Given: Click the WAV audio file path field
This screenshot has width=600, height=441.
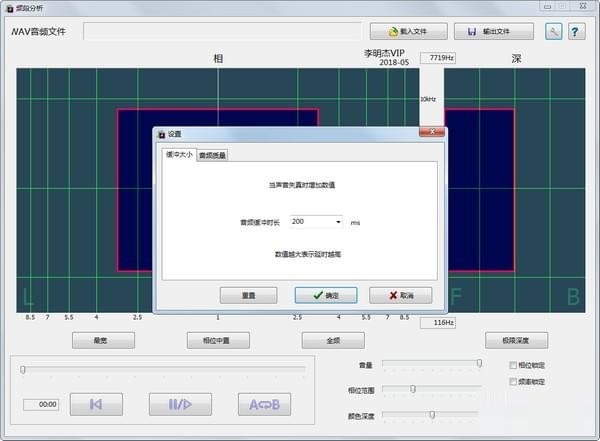Looking at the screenshot, I should pos(222,31).
